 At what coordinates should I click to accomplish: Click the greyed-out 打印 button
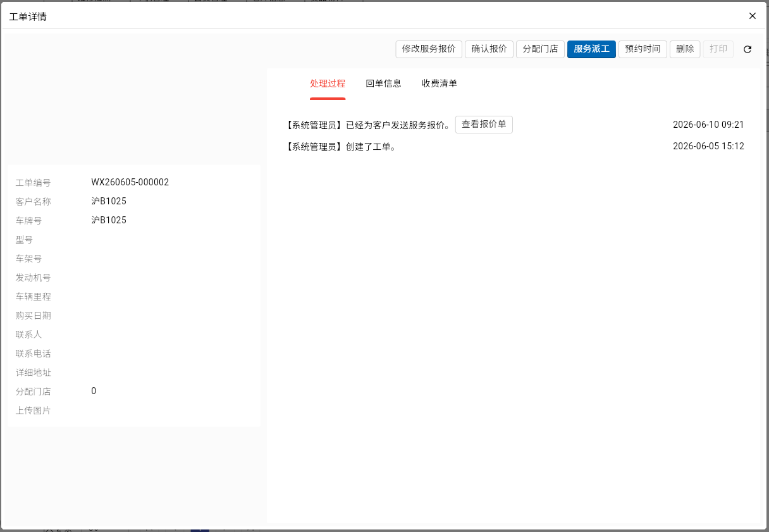pos(718,49)
